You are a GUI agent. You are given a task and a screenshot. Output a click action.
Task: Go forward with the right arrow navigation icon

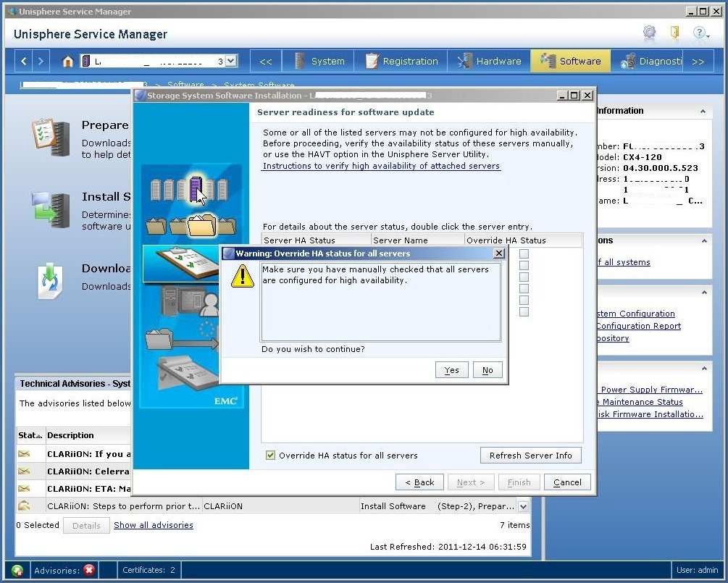pos(41,61)
